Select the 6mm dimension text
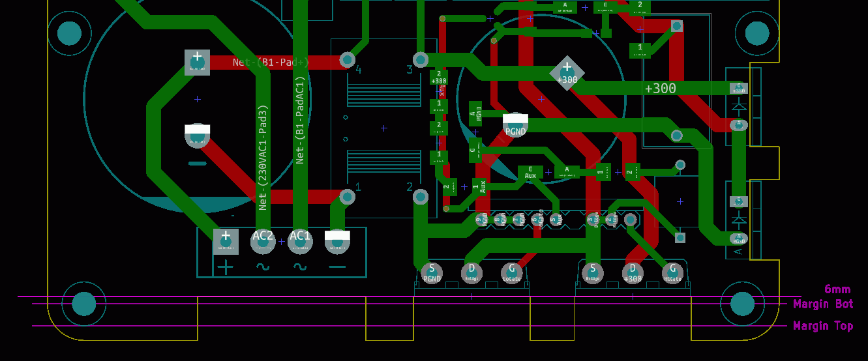The width and height of the screenshot is (868, 361). 837,289
